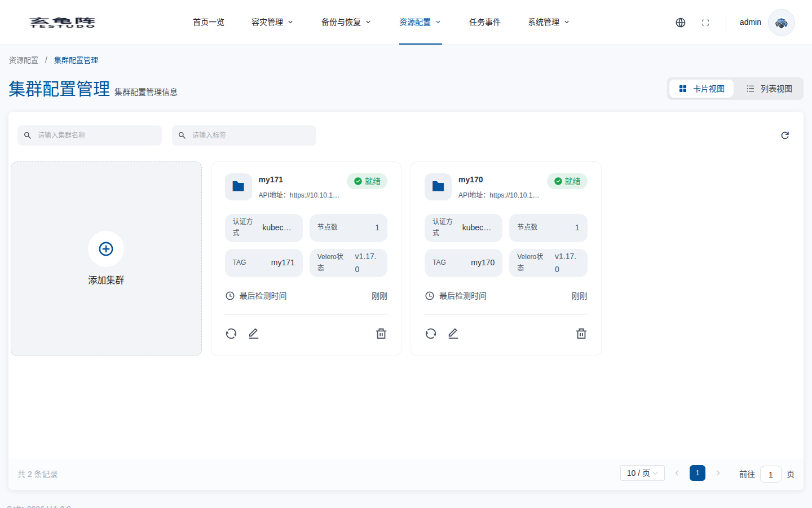Click the my170 folder icon
The image size is (812, 508).
tap(438, 187)
